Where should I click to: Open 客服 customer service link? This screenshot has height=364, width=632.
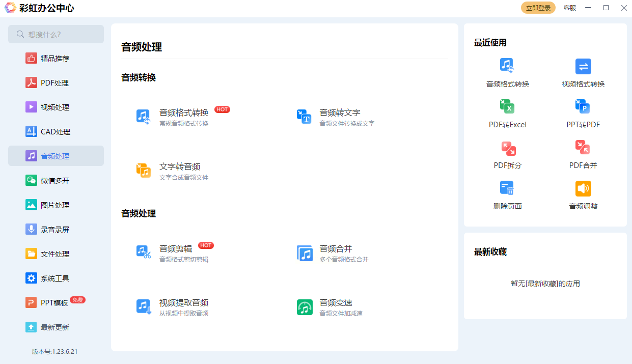click(x=570, y=8)
